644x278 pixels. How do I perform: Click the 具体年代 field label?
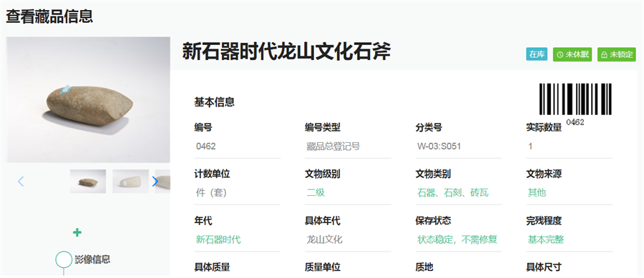pyautogui.click(x=323, y=221)
